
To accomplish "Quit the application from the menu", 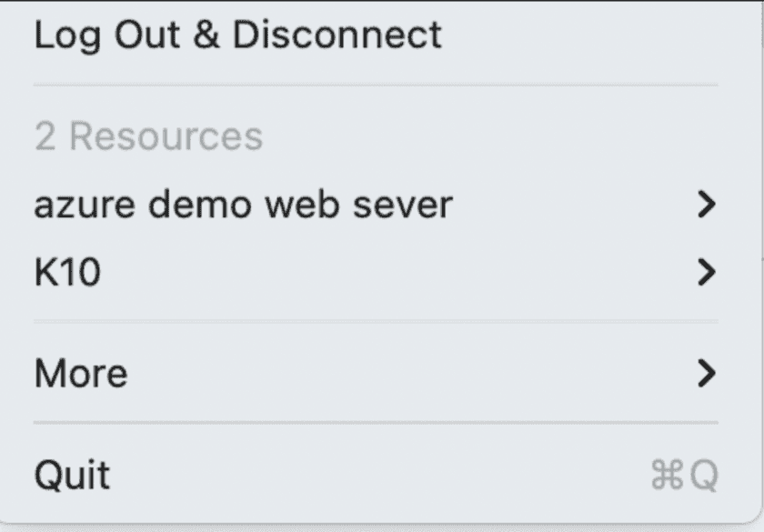I will 72,475.
